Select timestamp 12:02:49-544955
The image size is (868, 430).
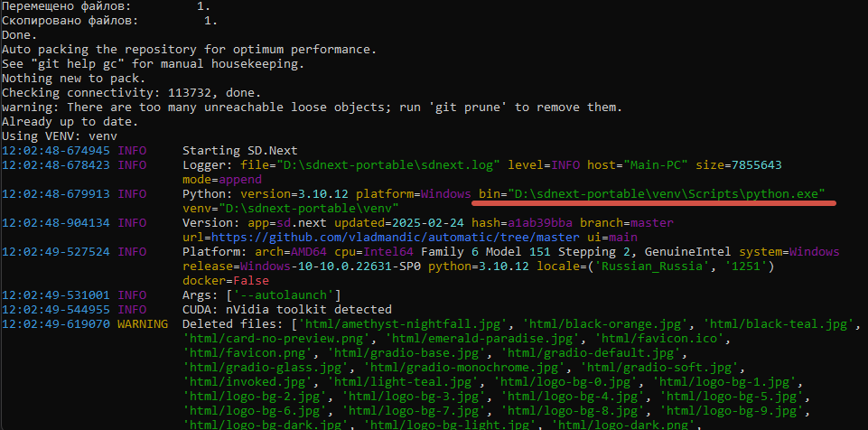pyautogui.click(x=55, y=309)
